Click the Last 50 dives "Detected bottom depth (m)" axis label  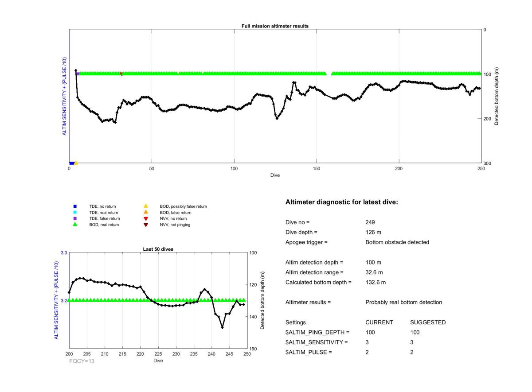tap(262, 300)
